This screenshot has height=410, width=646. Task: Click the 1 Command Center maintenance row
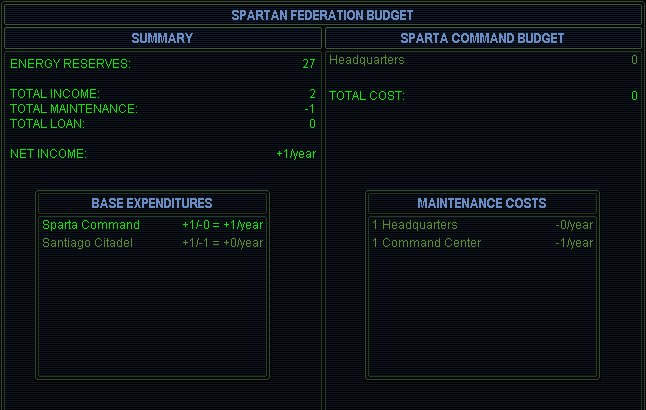426,243
